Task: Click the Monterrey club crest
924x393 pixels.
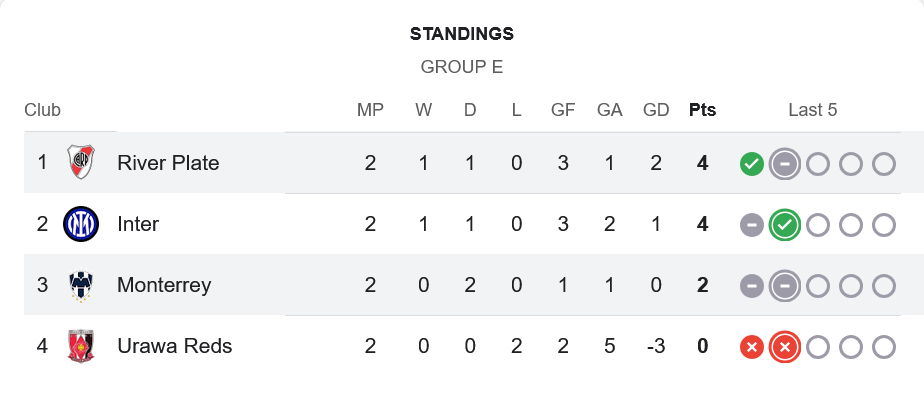Action: click(81, 286)
